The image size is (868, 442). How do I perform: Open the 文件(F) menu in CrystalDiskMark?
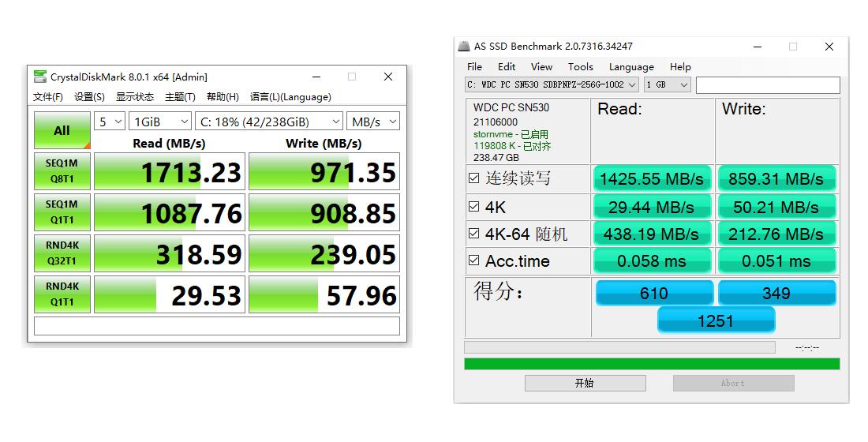tap(47, 97)
